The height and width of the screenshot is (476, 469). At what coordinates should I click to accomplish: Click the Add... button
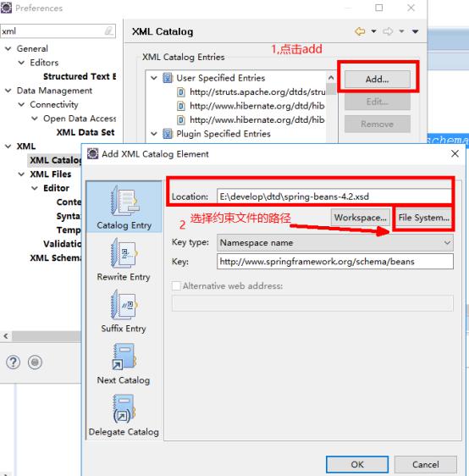tap(377, 80)
